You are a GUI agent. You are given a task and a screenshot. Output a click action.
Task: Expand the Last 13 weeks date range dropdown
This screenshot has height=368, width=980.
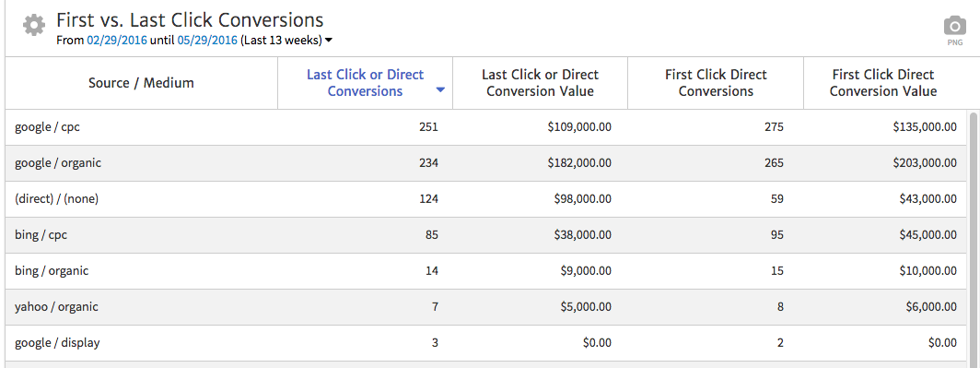329,41
